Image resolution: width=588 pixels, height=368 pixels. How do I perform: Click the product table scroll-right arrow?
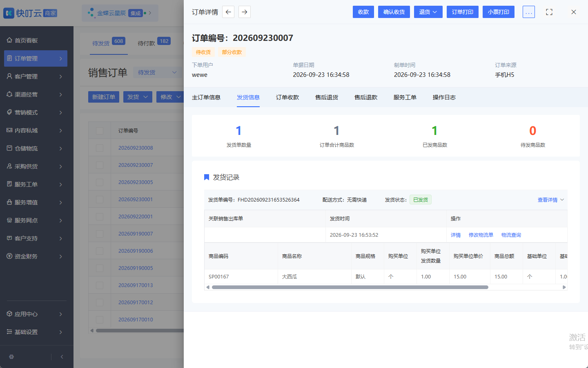[x=564, y=287]
